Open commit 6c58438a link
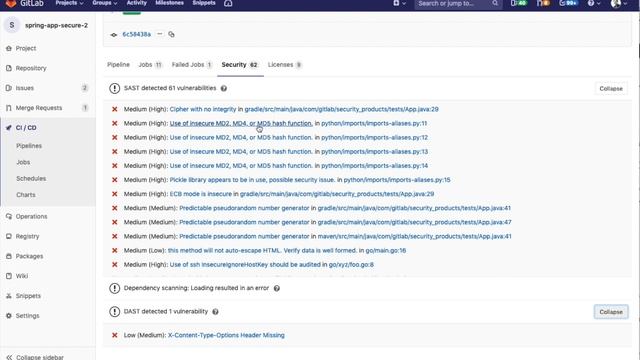 136,34
